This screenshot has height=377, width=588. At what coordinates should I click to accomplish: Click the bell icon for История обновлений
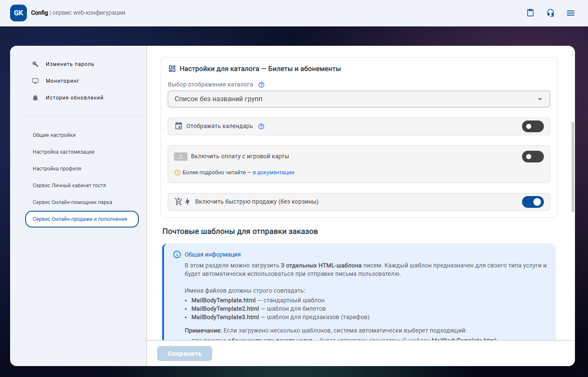click(35, 98)
